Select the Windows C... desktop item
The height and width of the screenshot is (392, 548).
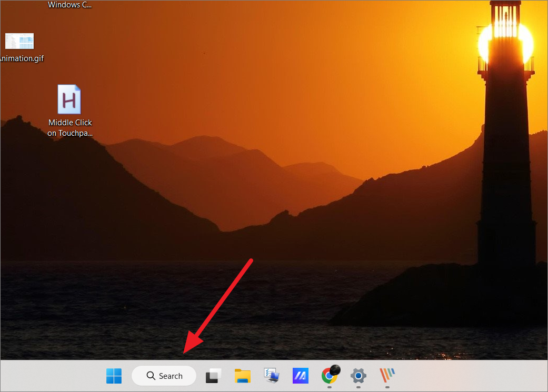tap(69, 5)
